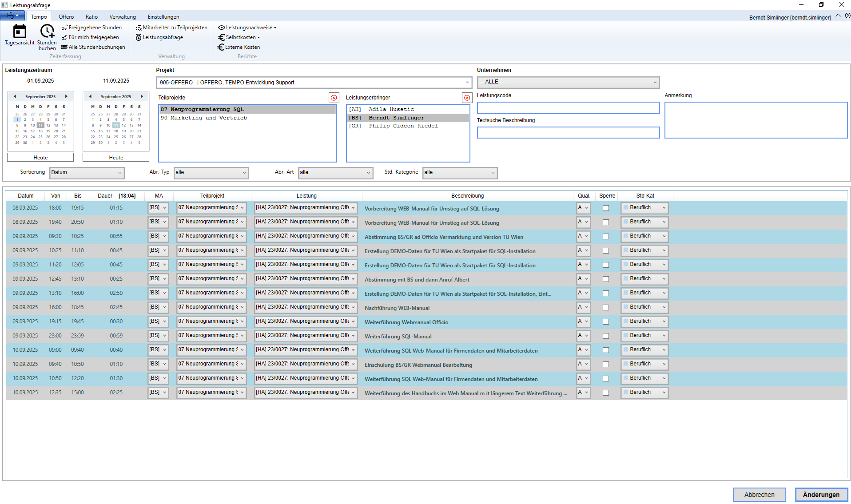The width and height of the screenshot is (851, 504).
Task: Clear the Leistungserbringer selection
Action: (467, 98)
